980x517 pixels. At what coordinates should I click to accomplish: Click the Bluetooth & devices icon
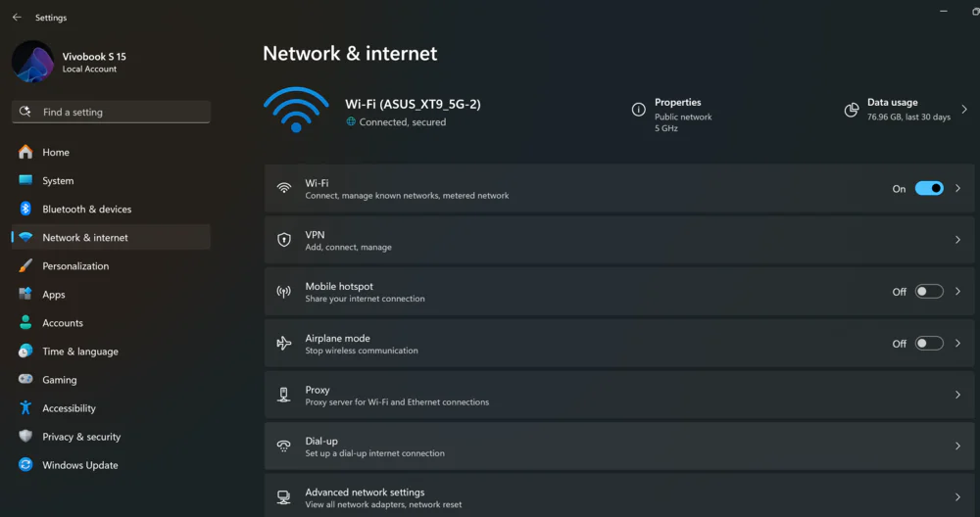(x=25, y=209)
